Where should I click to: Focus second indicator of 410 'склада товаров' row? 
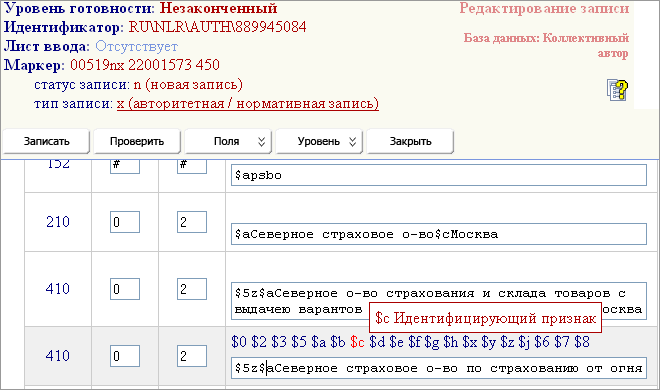(x=192, y=289)
